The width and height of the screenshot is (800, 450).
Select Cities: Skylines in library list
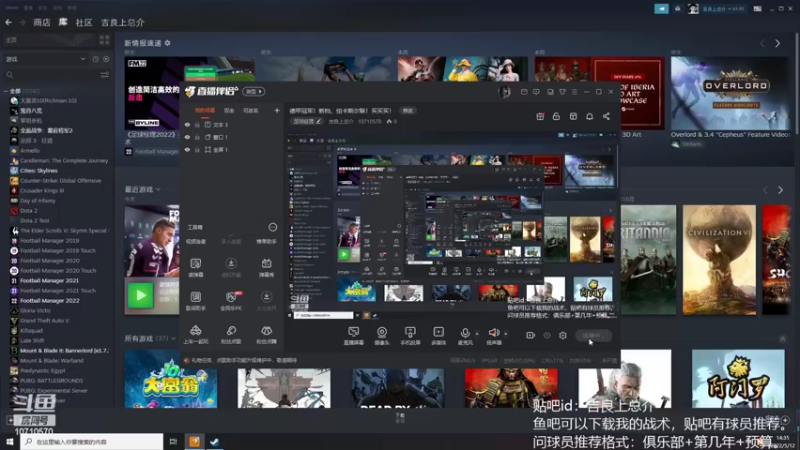click(39, 170)
